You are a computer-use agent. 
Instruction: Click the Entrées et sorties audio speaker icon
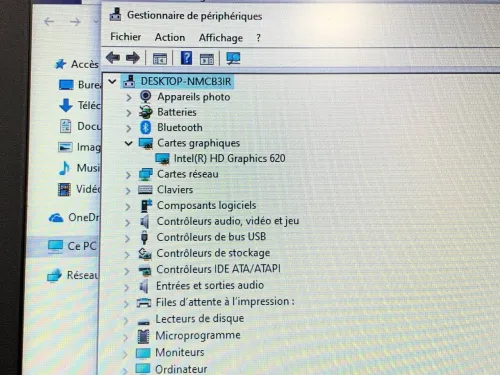(x=144, y=286)
